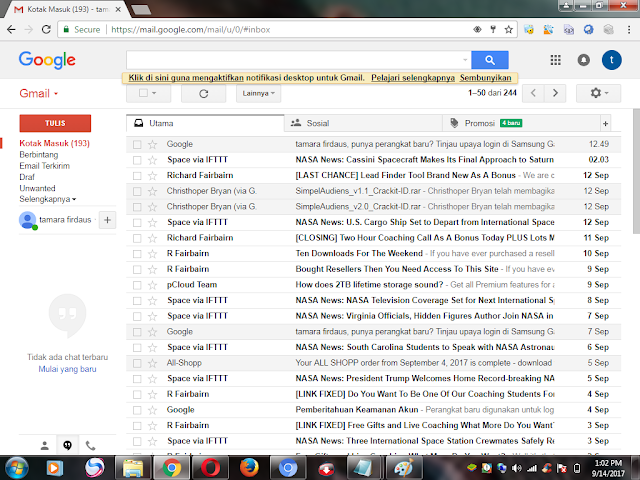This screenshot has width=640, height=480.
Task: Tick checkbox for Pemberitahuan Keamanan Akun email
Action: [x=137, y=410]
